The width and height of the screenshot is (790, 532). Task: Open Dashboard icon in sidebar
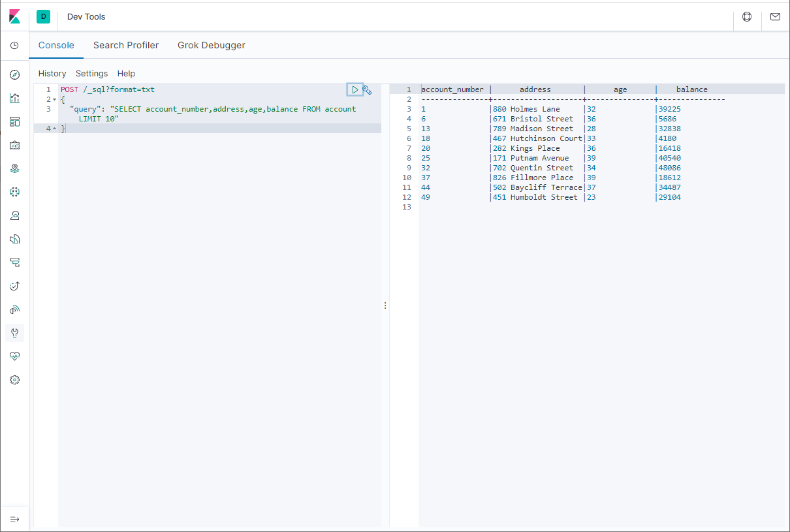click(x=14, y=121)
